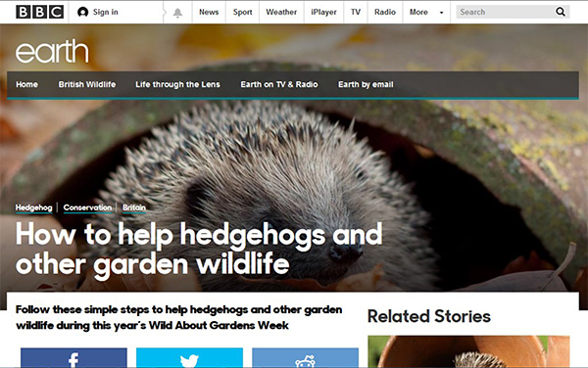Click the Sign in account icon
This screenshot has height=368, width=588.
point(83,12)
